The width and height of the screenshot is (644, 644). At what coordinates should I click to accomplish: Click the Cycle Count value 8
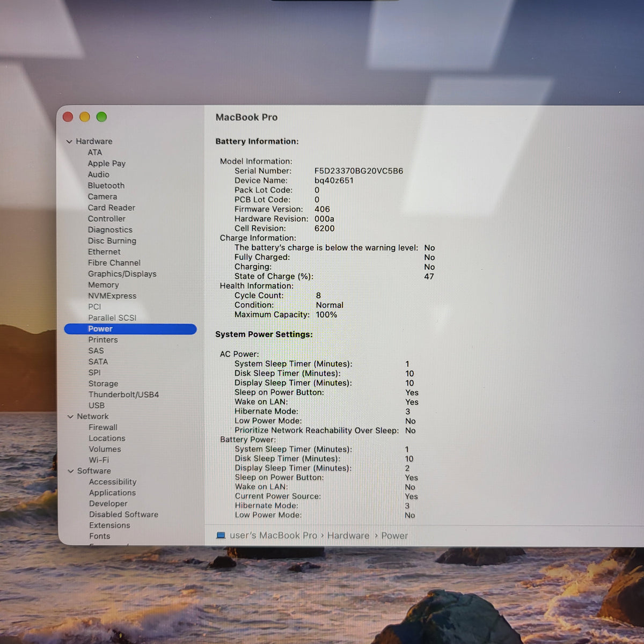[319, 296]
